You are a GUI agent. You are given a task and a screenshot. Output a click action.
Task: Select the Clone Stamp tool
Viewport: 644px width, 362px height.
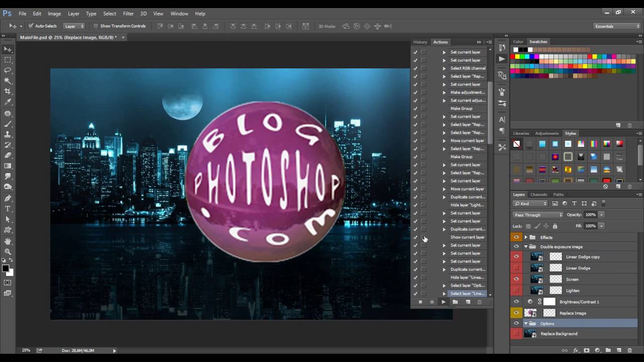(8, 134)
